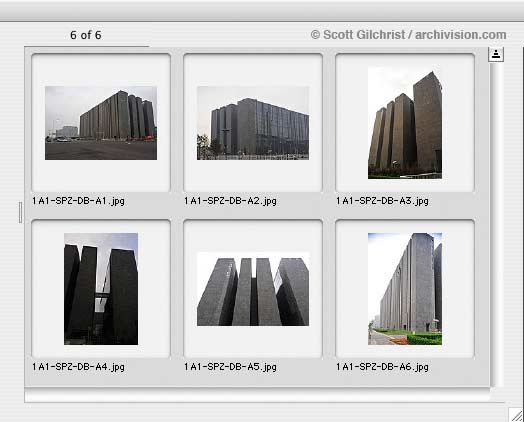Open the 1A1-SPZ-DB-A6.jpg thumbnail with green hedge

click(405, 289)
